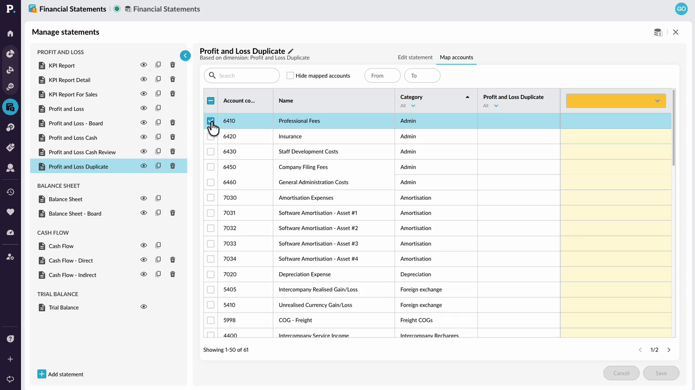Open the home icon in left sidebar
The width and height of the screenshot is (695, 390).
(x=10, y=34)
